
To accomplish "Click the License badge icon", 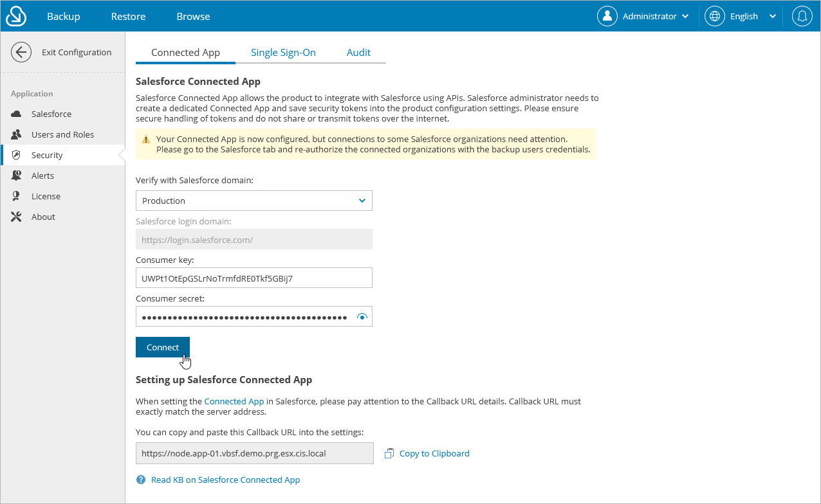I will [x=17, y=196].
